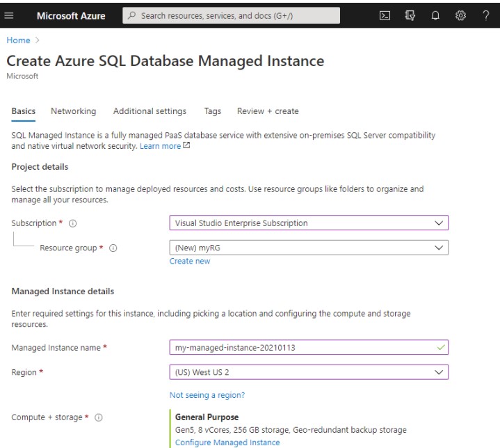Switch to the Networking tab
Viewport: 500px width, 448px height.
73,111
